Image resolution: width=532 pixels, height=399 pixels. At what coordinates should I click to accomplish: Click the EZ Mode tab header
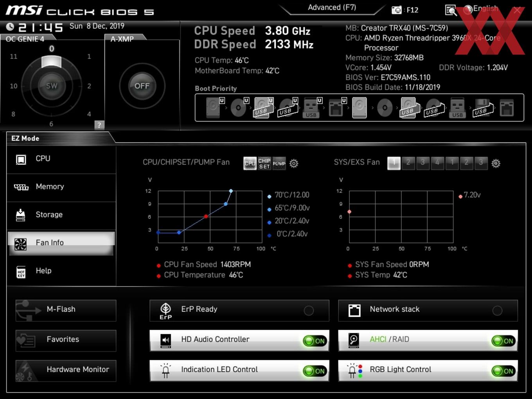[x=25, y=138]
